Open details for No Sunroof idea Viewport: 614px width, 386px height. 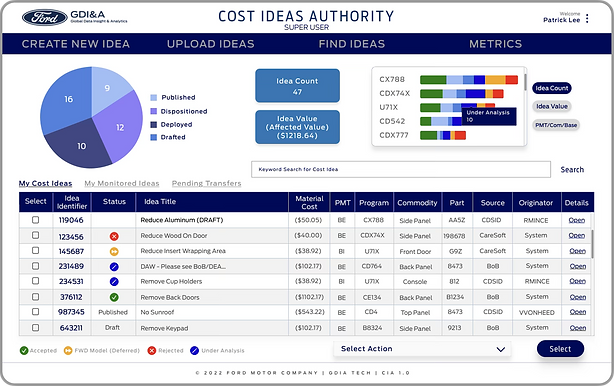coord(578,312)
